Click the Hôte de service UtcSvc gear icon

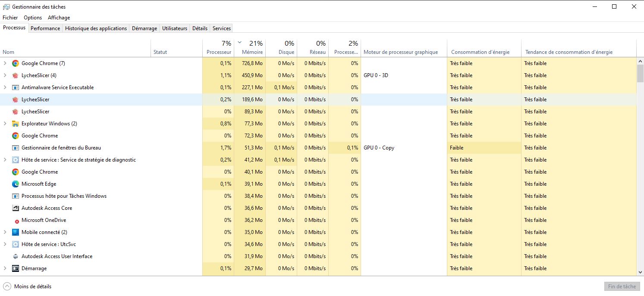[15, 244]
